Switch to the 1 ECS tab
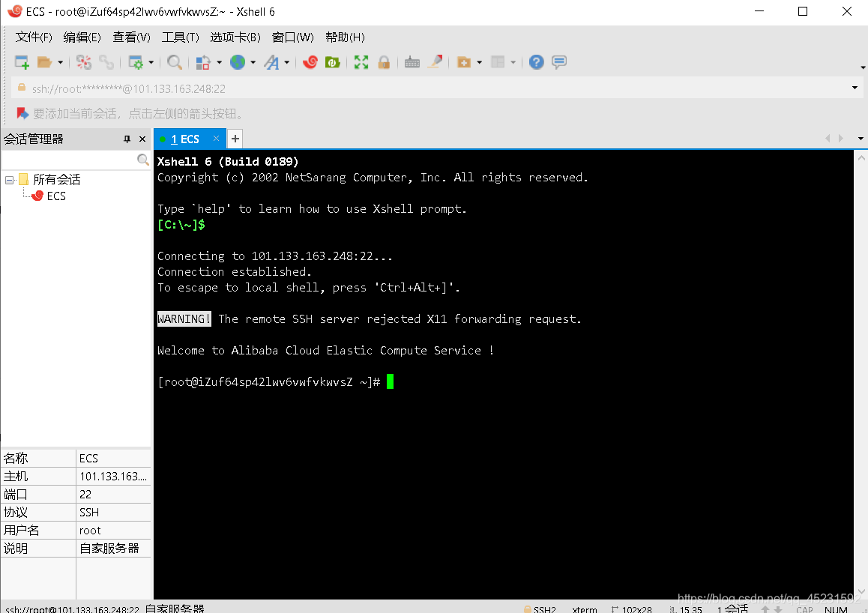This screenshot has width=868, height=613. [x=185, y=139]
